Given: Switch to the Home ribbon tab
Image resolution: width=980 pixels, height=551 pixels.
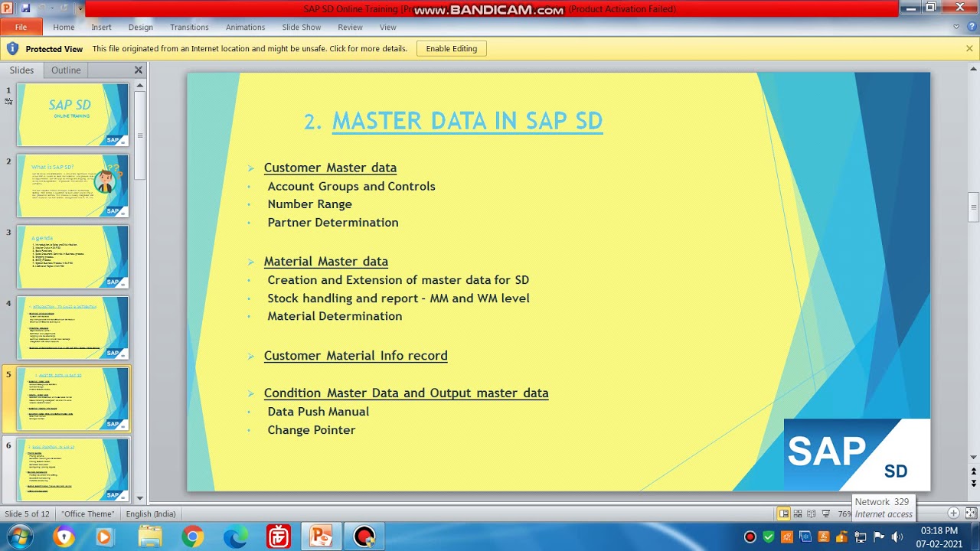Looking at the screenshot, I should [64, 27].
